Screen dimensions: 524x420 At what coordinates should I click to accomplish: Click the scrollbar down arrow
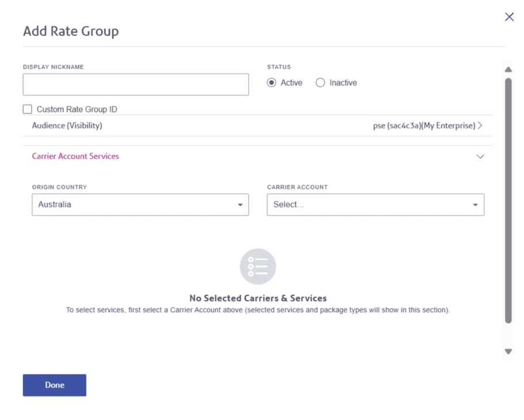tap(508, 351)
